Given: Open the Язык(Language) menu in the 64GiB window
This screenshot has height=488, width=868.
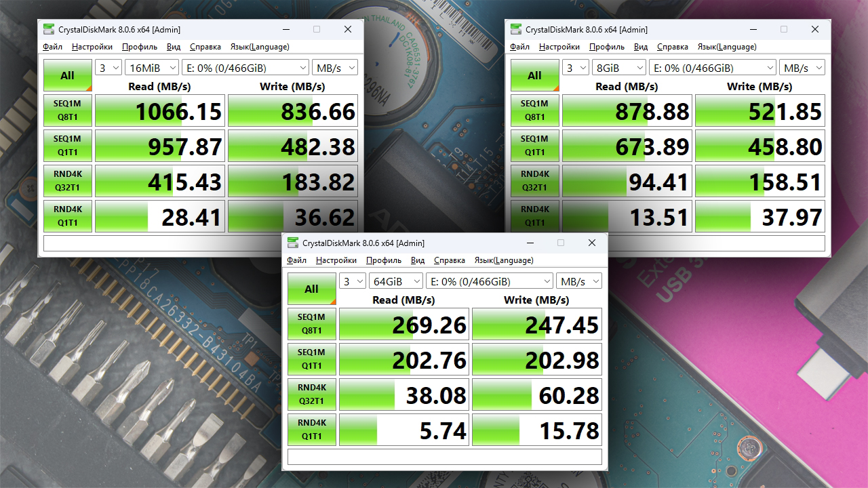Looking at the screenshot, I should pos(504,260).
